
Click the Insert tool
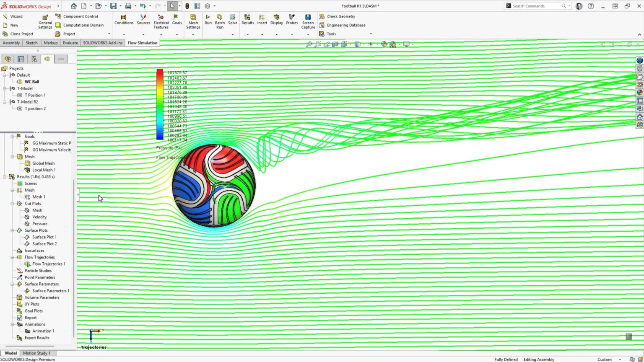[262, 20]
